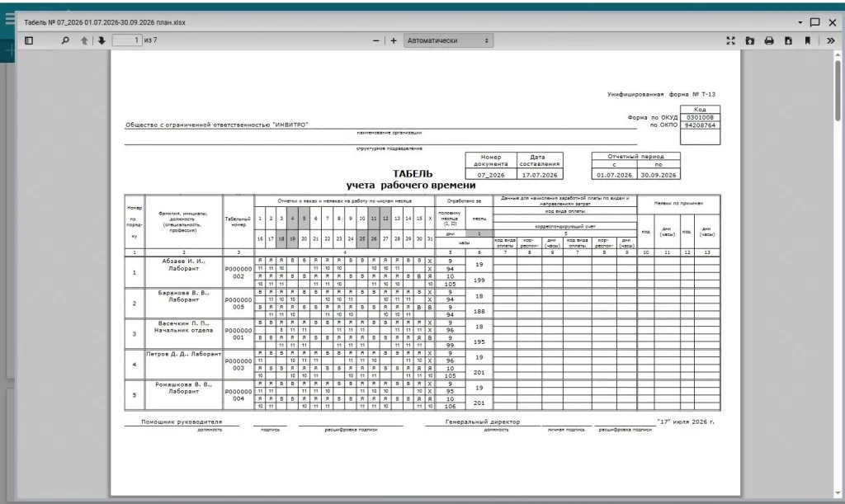
Task: Click personnel number 'P000000 002'
Action: [238, 272]
